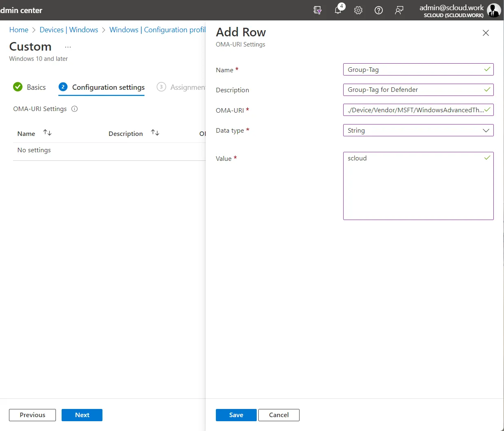Go to the Assignments step
The height and width of the screenshot is (431, 504).
pyautogui.click(x=181, y=87)
